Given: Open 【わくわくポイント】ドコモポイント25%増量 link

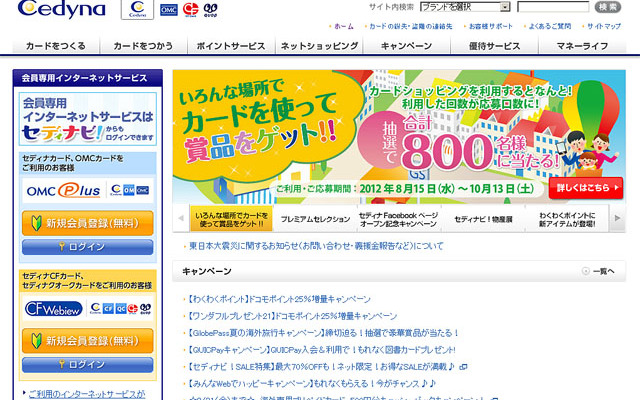Looking at the screenshot, I should (279, 299).
